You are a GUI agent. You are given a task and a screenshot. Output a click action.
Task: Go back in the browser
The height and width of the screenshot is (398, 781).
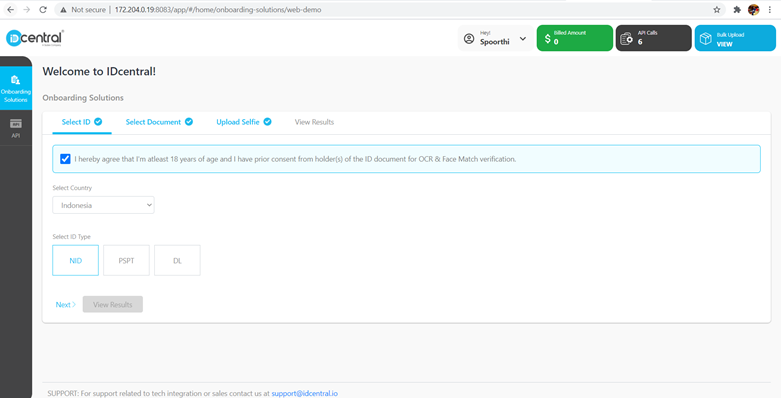[10, 9]
